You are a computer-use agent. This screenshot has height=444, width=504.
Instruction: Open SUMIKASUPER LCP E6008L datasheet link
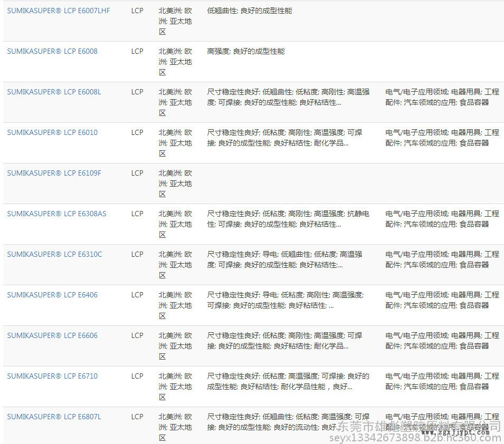(x=54, y=92)
